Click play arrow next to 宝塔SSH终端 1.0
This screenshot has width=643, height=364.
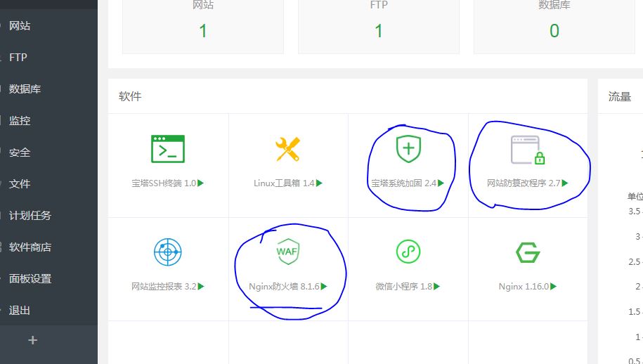200,183
